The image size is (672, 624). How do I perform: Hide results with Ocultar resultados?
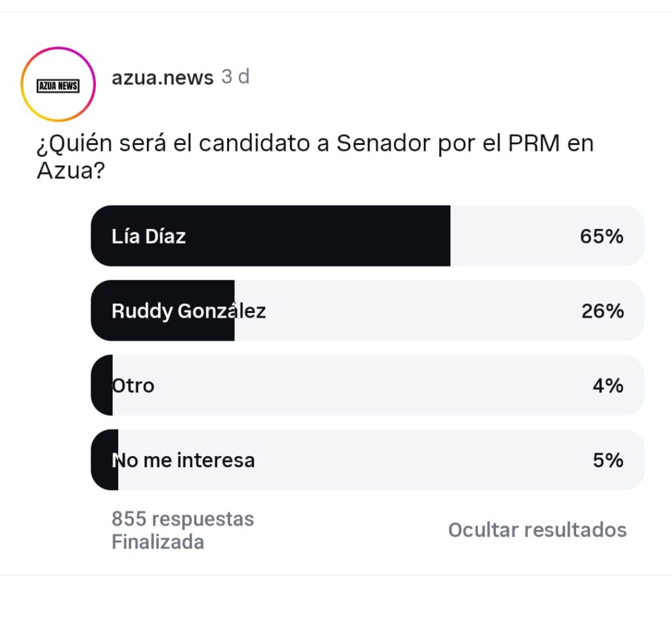click(537, 530)
